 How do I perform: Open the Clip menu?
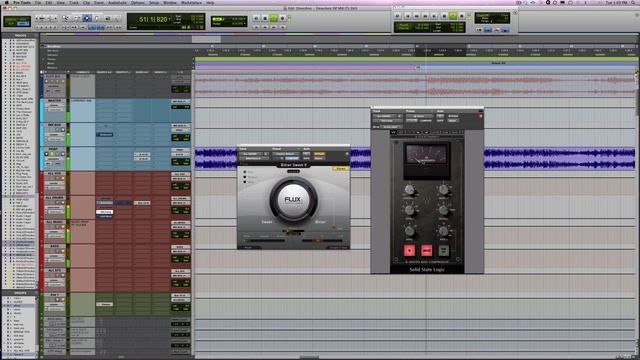click(87, 2)
